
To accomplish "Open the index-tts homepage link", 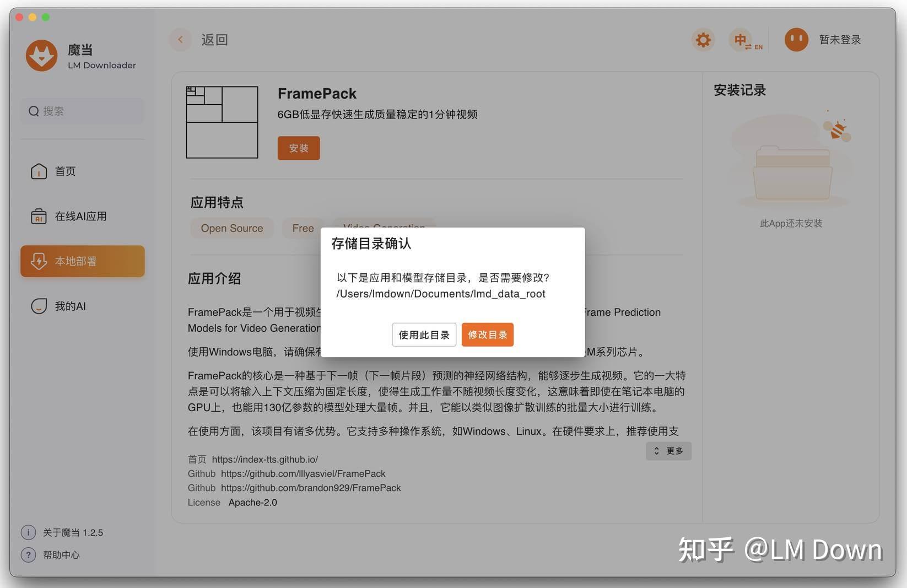I will tap(271, 459).
